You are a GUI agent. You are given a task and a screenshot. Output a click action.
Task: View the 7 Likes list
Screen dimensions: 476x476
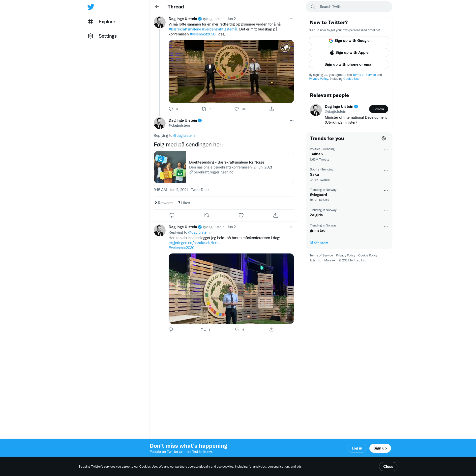(x=184, y=203)
